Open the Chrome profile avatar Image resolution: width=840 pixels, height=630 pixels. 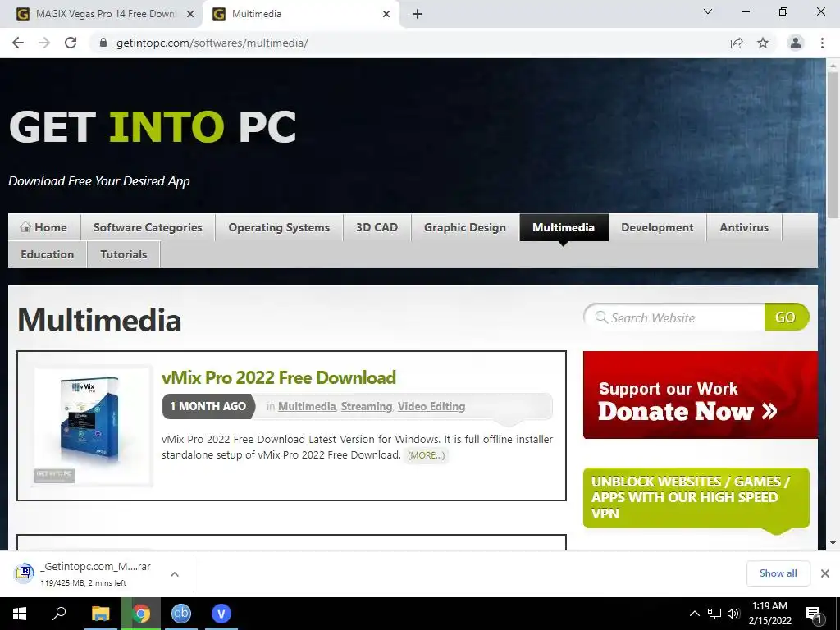pyautogui.click(x=796, y=43)
